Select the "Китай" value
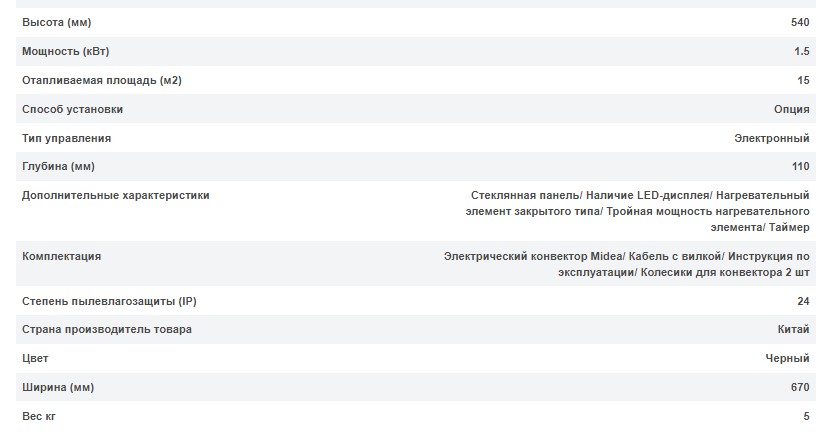The height and width of the screenshot is (436, 830). pyautogui.click(x=793, y=330)
